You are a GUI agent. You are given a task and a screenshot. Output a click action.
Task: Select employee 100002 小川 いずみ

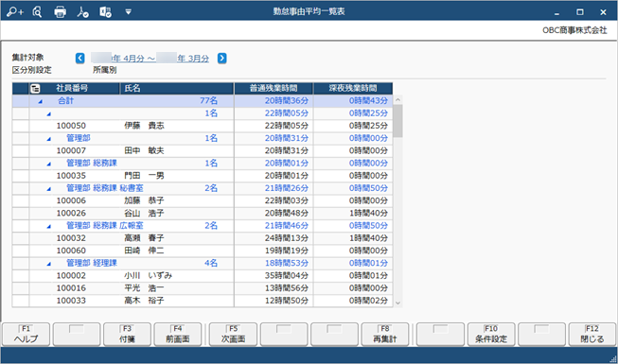pos(203,275)
